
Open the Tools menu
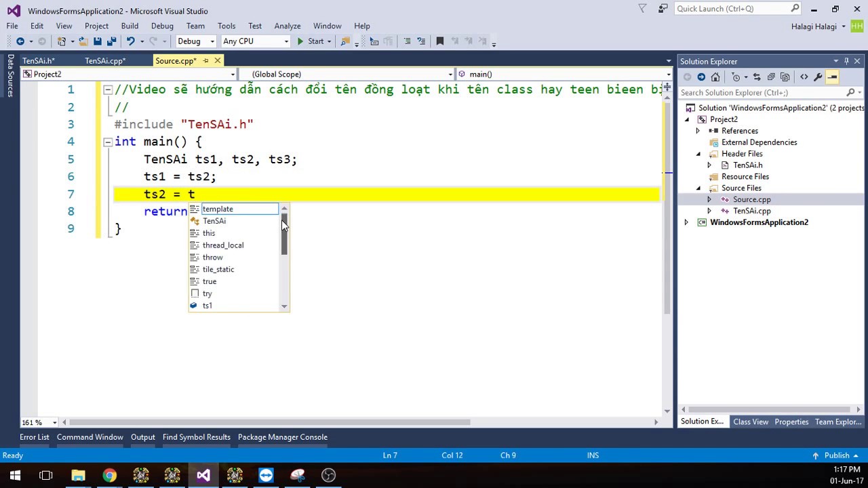click(x=226, y=26)
